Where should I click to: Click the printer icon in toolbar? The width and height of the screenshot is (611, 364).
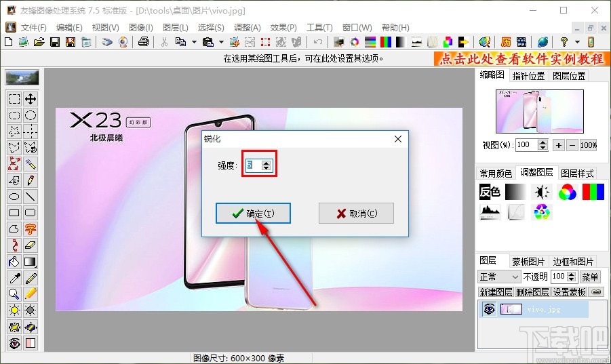pos(143,41)
